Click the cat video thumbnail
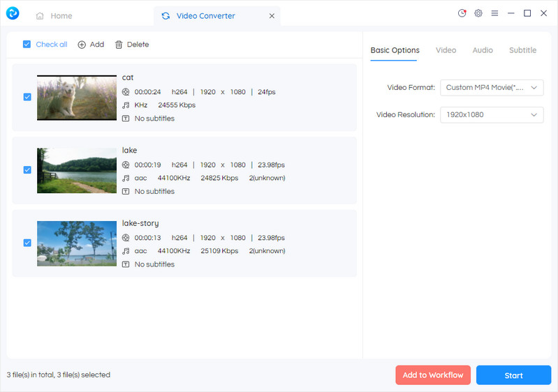The width and height of the screenshot is (558, 392). pyautogui.click(x=77, y=98)
